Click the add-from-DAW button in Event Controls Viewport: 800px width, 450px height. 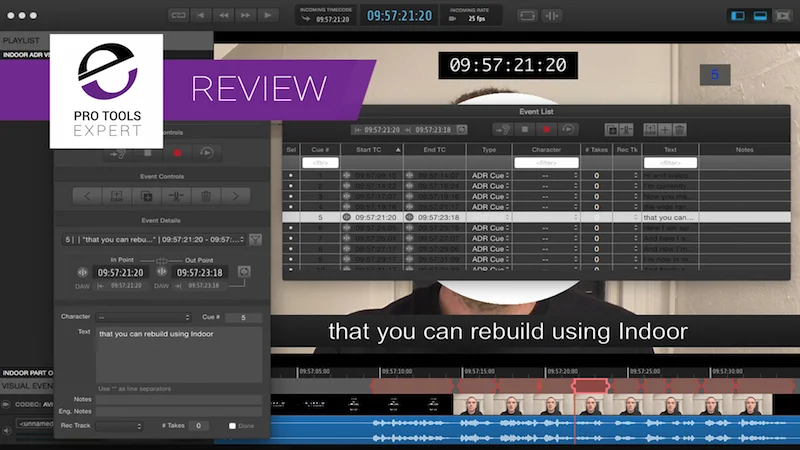tap(116, 196)
